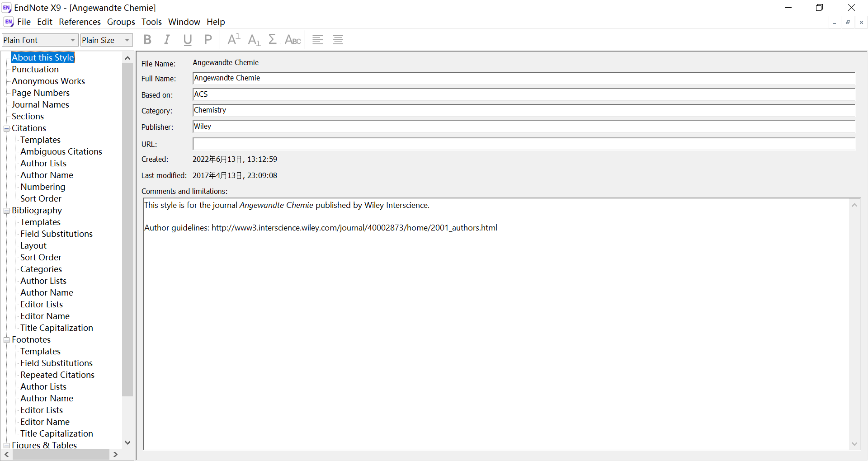Insert Symbol with the sigma icon
Screen dimensions: 868x461
point(273,40)
